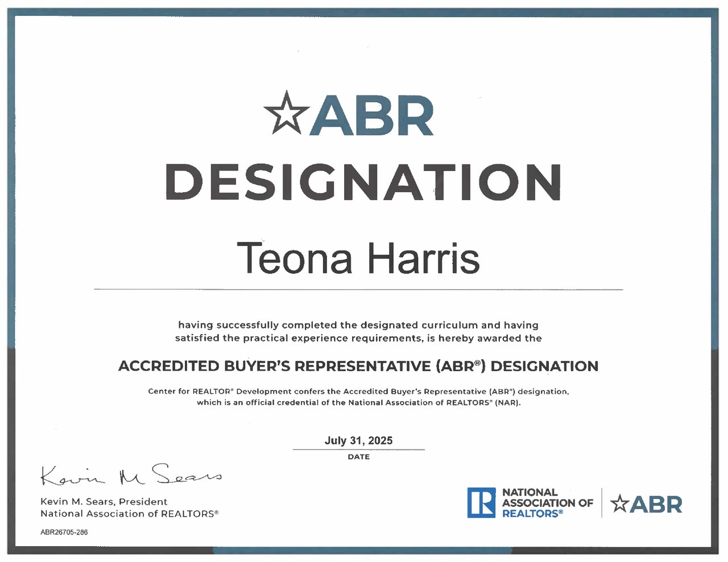Click the 'which is an official credential' line
The width and height of the screenshot is (728, 562).
pyautogui.click(x=358, y=402)
